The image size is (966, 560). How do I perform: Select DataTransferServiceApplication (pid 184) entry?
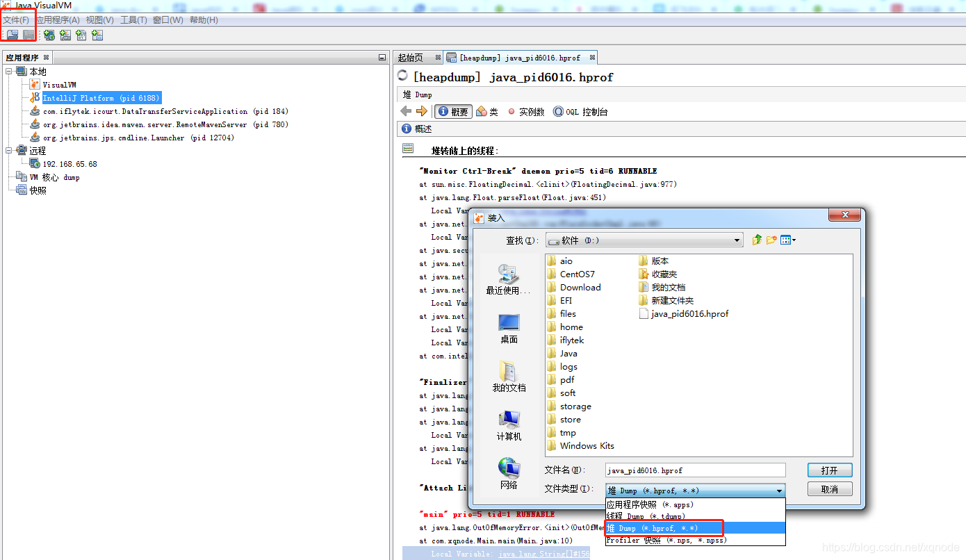[165, 111]
